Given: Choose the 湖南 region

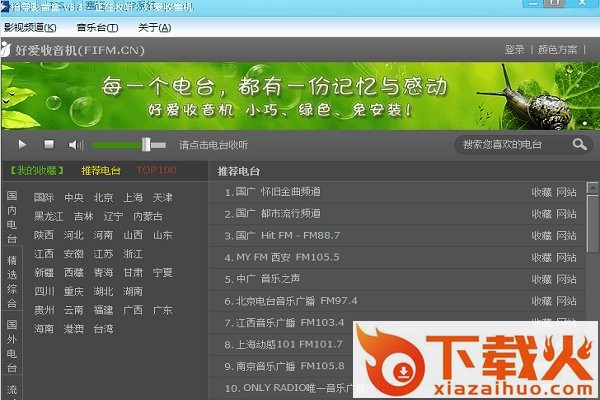Looking at the screenshot, I should click(x=133, y=291).
